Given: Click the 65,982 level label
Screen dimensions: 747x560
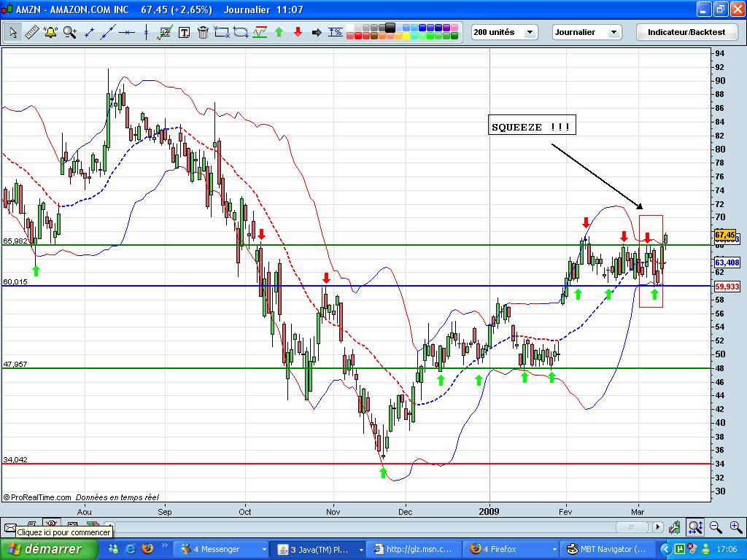Looking at the screenshot, I should (15, 241).
